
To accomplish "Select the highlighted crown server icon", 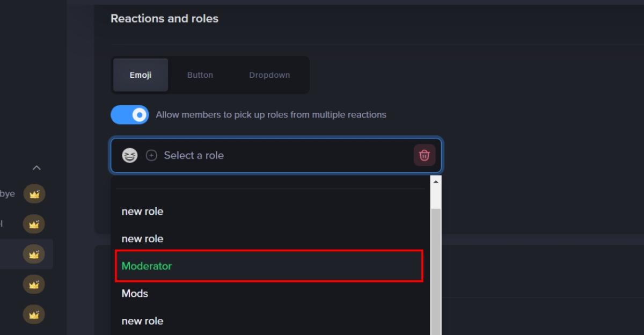I will [34, 254].
